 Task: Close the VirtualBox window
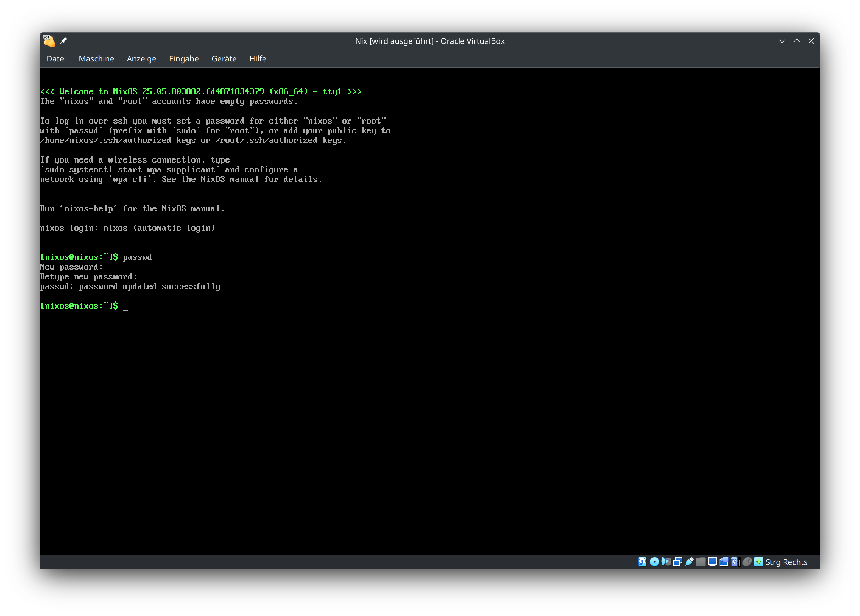[812, 41]
